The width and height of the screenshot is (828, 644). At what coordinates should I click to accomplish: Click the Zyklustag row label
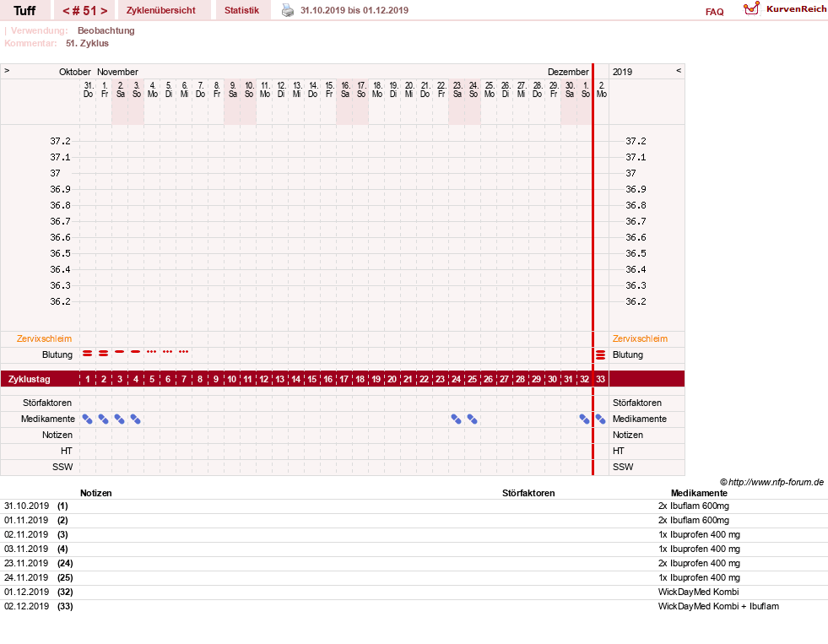pos(29,379)
